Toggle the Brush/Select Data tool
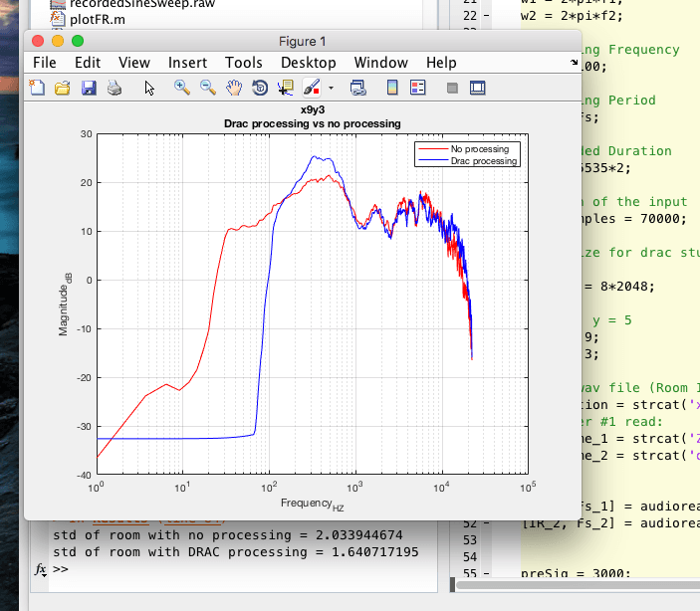Screen dimensions: 700x611 311,88
